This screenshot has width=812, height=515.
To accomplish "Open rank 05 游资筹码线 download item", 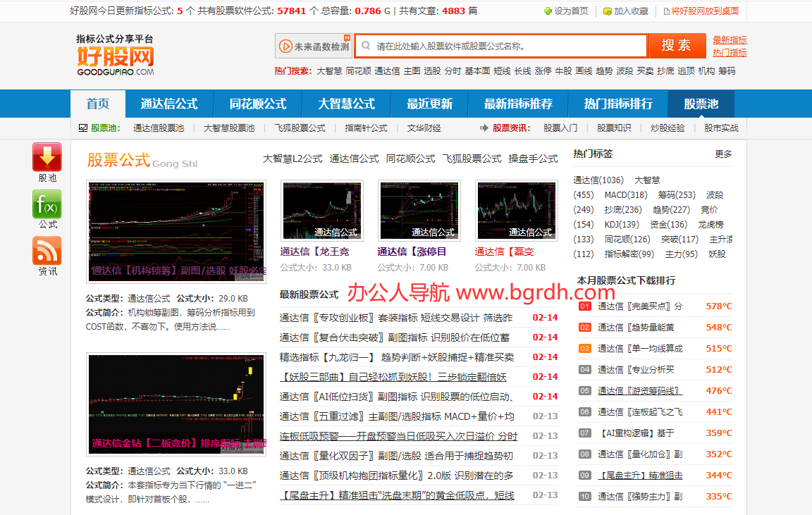I will [x=640, y=391].
